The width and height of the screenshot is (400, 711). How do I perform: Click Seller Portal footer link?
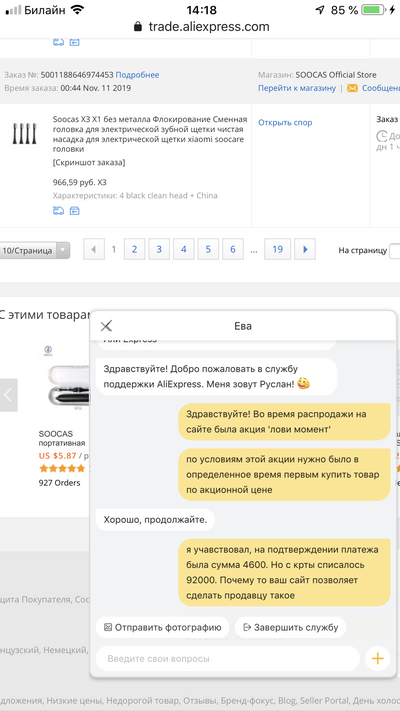click(x=324, y=700)
